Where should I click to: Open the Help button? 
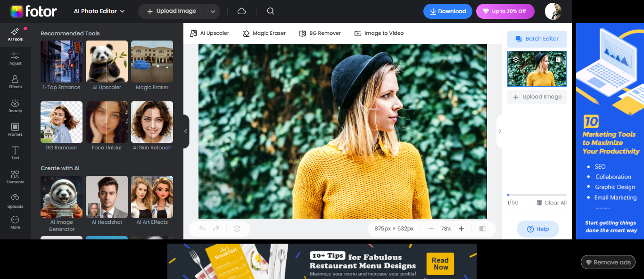point(538,229)
